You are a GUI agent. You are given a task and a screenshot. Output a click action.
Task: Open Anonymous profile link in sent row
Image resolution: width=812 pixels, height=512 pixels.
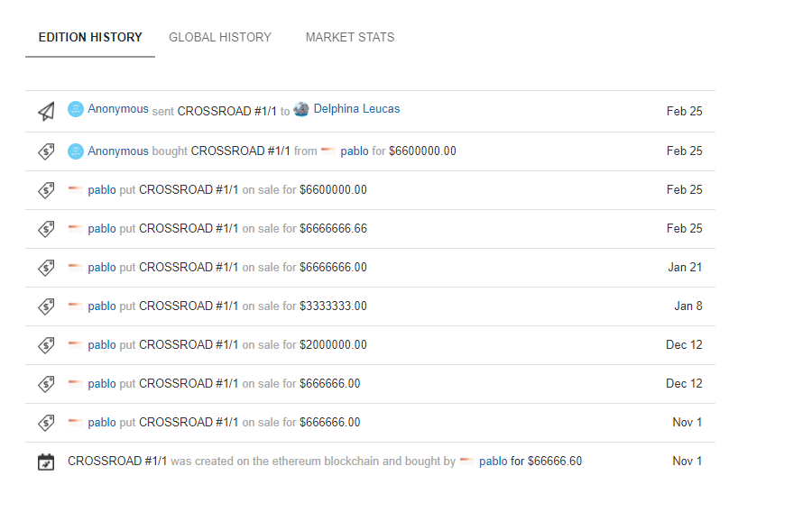(x=118, y=109)
